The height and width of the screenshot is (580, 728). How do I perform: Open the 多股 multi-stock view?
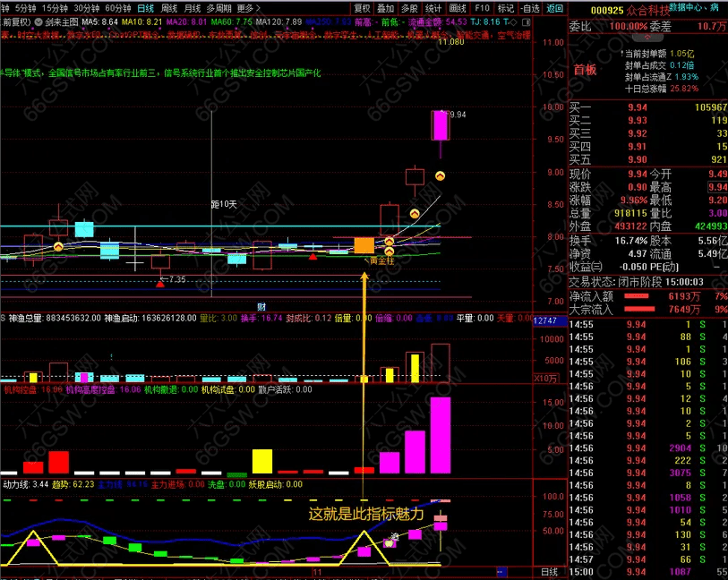coord(409,8)
